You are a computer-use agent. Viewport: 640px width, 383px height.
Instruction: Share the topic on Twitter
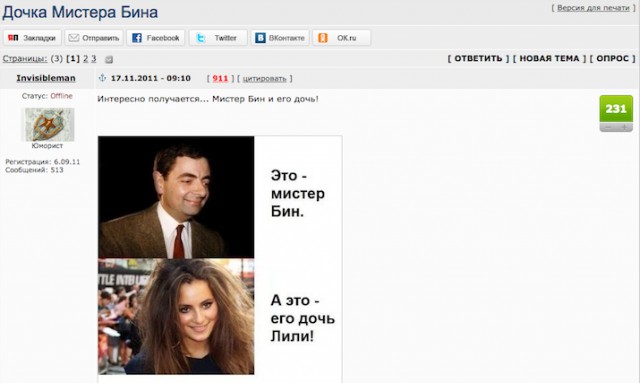[x=218, y=38]
